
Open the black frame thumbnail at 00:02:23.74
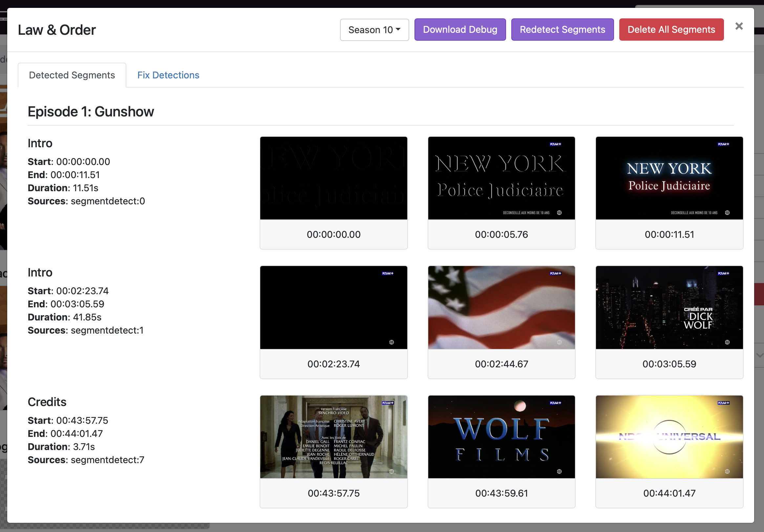point(333,307)
